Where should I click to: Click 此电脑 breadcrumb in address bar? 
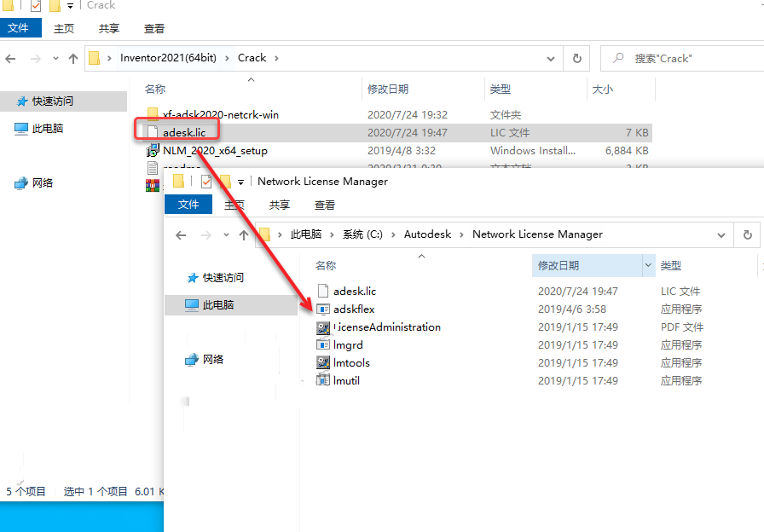click(306, 234)
